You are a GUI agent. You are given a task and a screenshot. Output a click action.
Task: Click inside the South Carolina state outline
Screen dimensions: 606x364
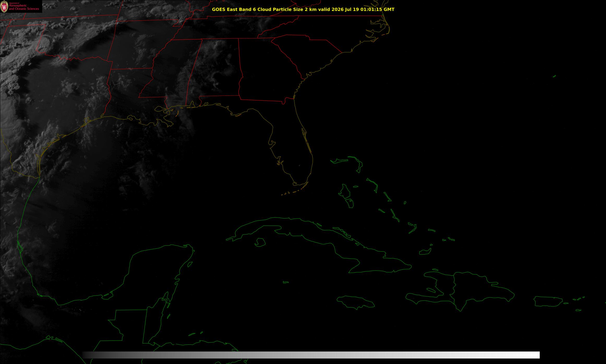(308, 52)
